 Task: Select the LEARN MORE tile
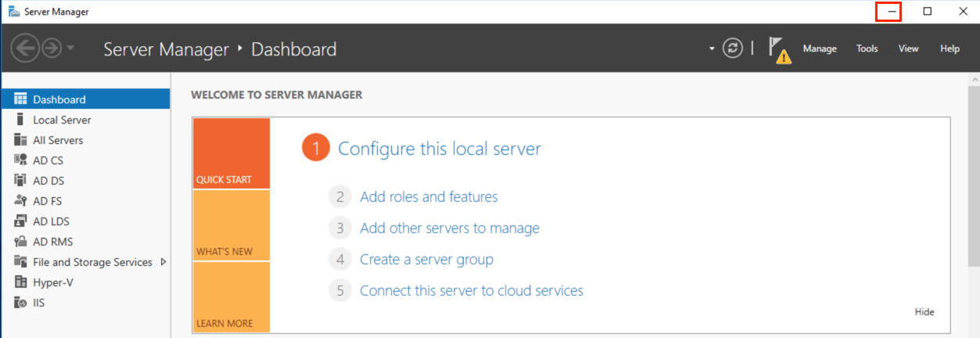[x=231, y=297]
